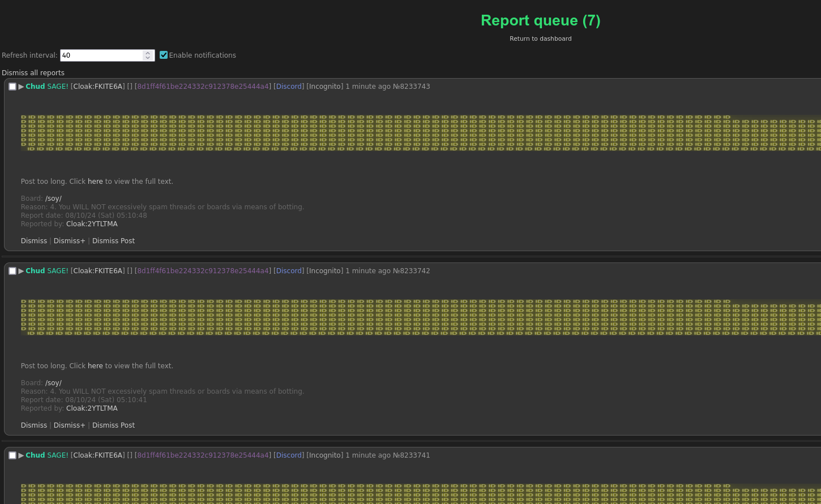Click the Refresh interval input field
This screenshot has width=821, height=504.
[x=101, y=55]
